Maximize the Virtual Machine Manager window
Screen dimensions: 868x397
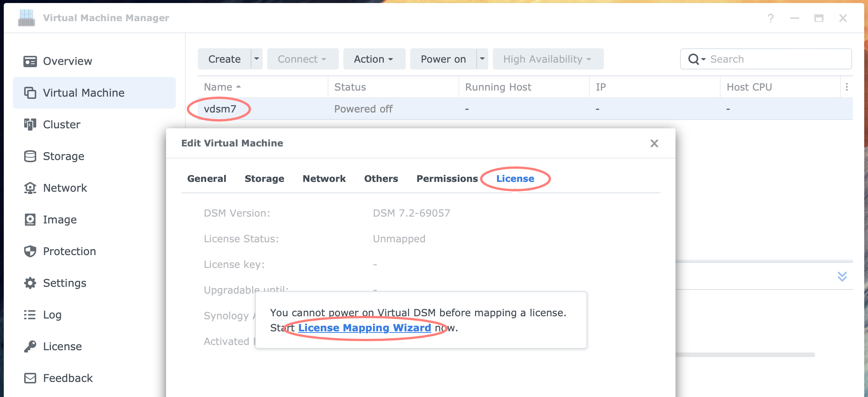(x=819, y=18)
